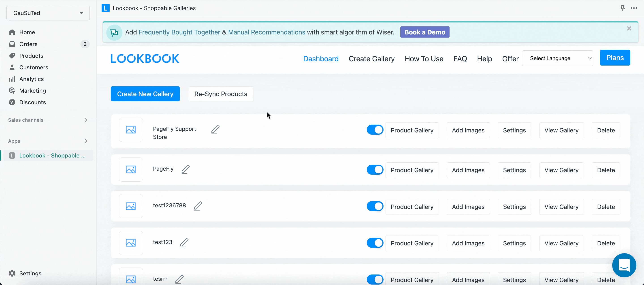Edit the PageFly Support Store gallery name
Screen dimensions: 644x285
click(x=215, y=129)
